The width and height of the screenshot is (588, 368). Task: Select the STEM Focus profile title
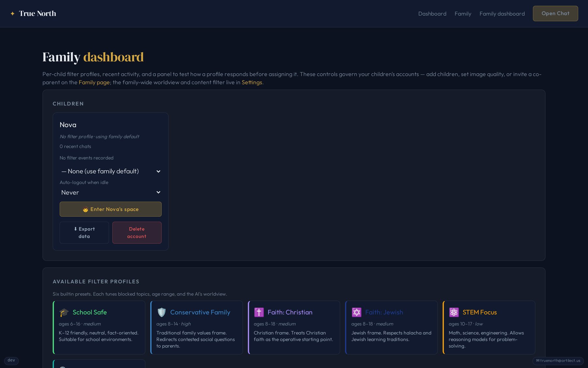[x=480, y=312]
